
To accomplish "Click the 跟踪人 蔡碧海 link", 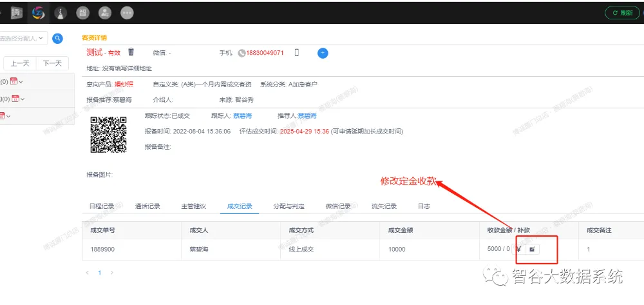I will [242, 116].
